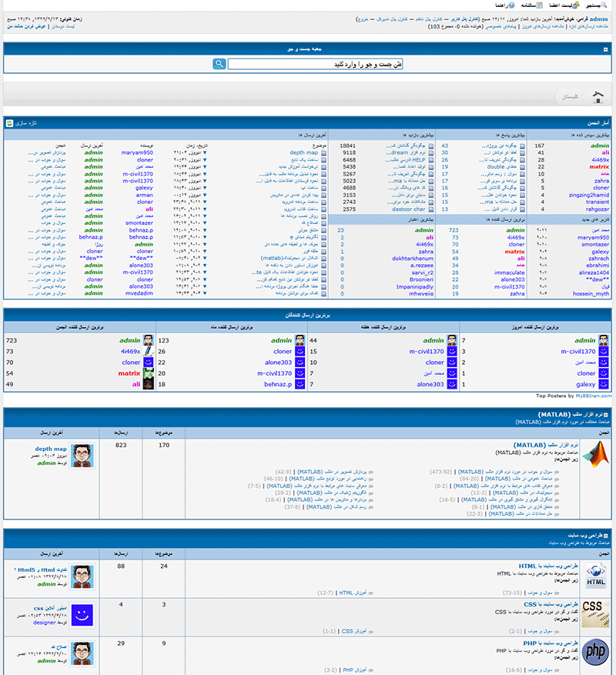Click the arrow next to the arman latest post row
The height and width of the screenshot is (675, 616).
205,195
